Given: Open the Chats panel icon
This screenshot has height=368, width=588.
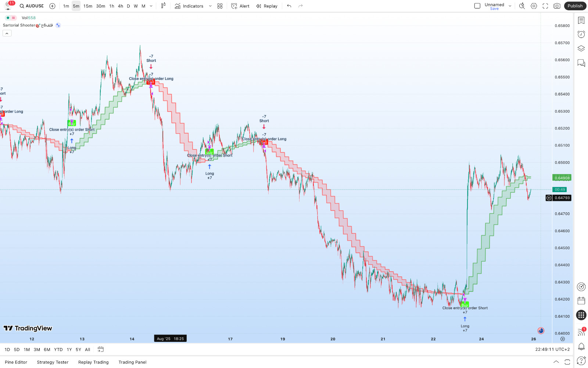Looking at the screenshot, I should [x=581, y=63].
